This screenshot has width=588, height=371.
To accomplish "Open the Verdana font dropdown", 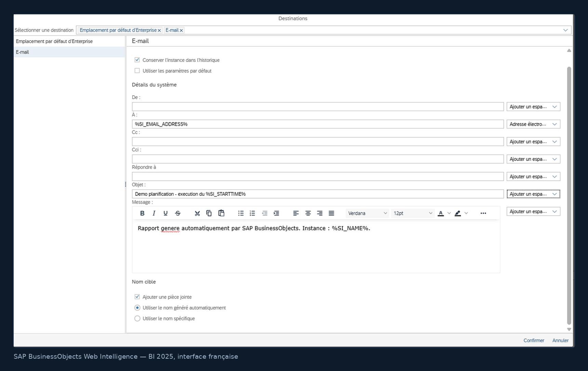I will [x=367, y=213].
